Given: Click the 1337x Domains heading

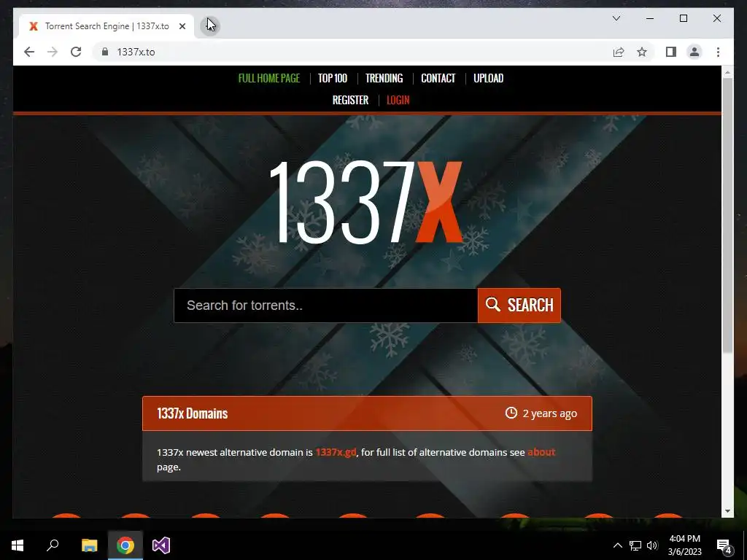Looking at the screenshot, I should pos(193,413).
